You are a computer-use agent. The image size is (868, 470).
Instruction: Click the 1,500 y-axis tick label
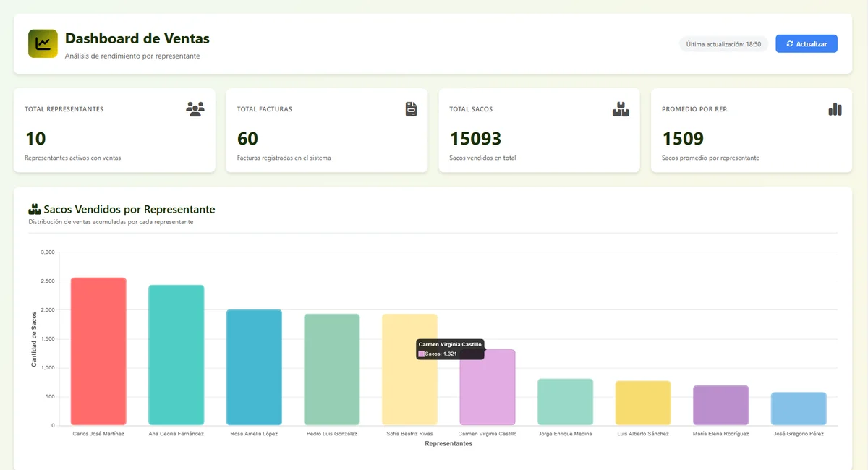(48, 339)
